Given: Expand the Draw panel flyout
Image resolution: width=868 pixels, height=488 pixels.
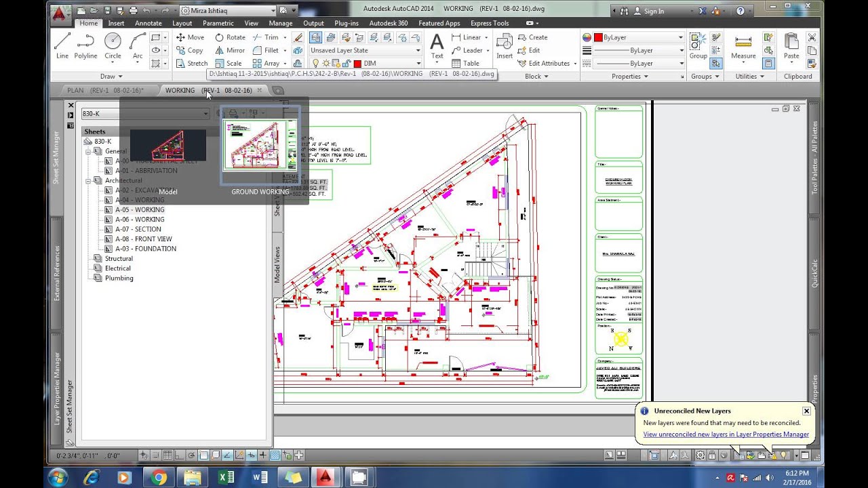Looking at the screenshot, I should (x=111, y=77).
